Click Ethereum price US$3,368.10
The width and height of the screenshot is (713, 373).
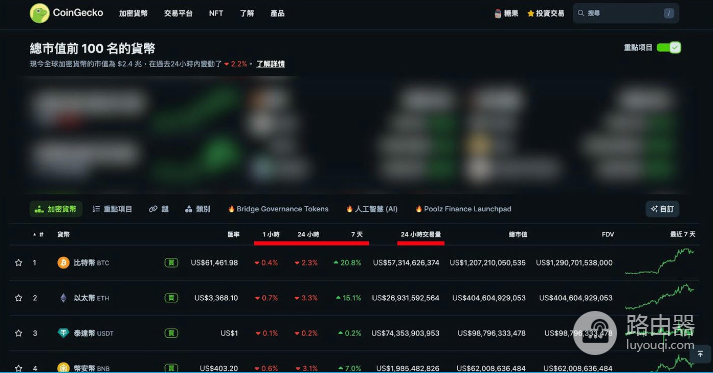(x=216, y=298)
